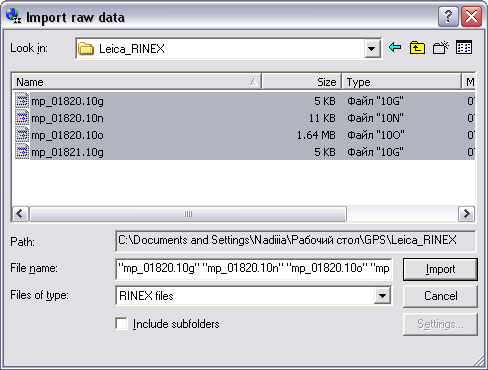
Task: Select the file mp_01820.10o
Action: 67,135
